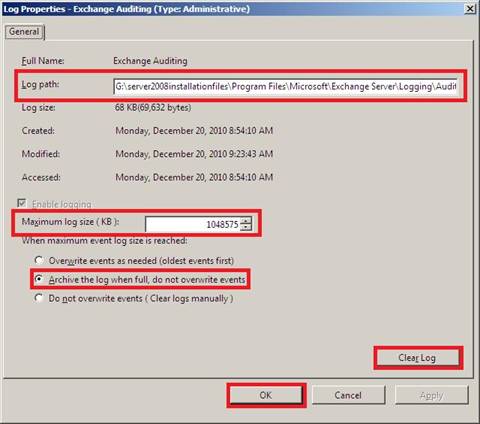Click the 68 KB log size value
The width and height of the screenshot is (480, 424).
point(153,108)
